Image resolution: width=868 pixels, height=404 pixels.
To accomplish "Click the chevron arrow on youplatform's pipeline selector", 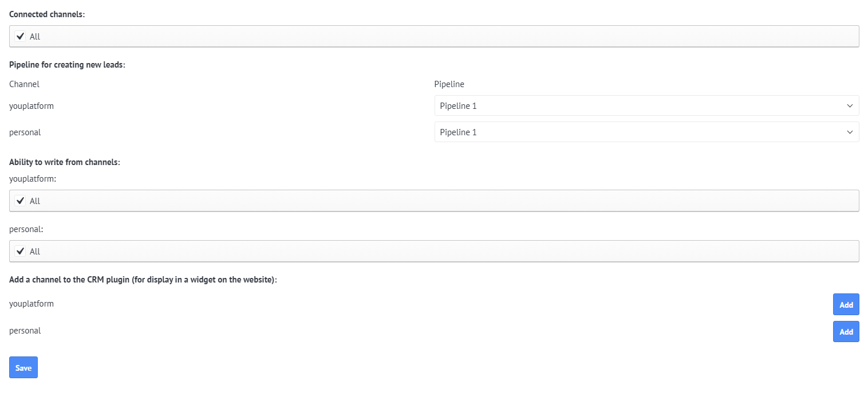I will (850, 106).
